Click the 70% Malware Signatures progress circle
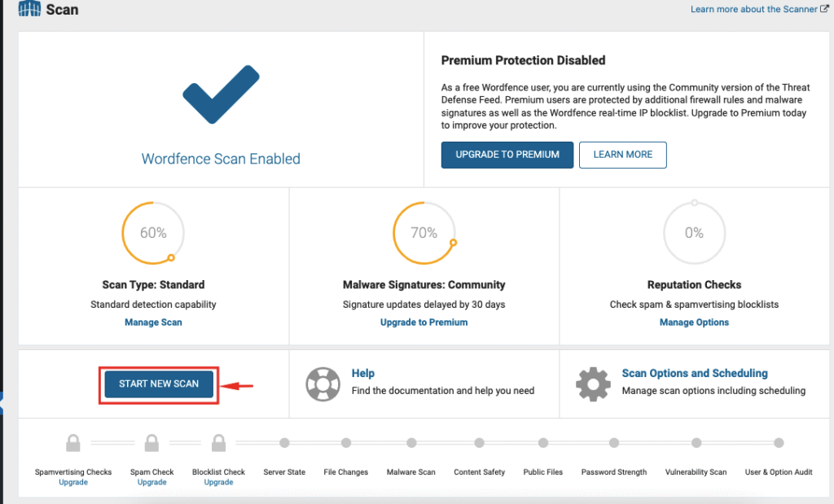 [x=424, y=233]
